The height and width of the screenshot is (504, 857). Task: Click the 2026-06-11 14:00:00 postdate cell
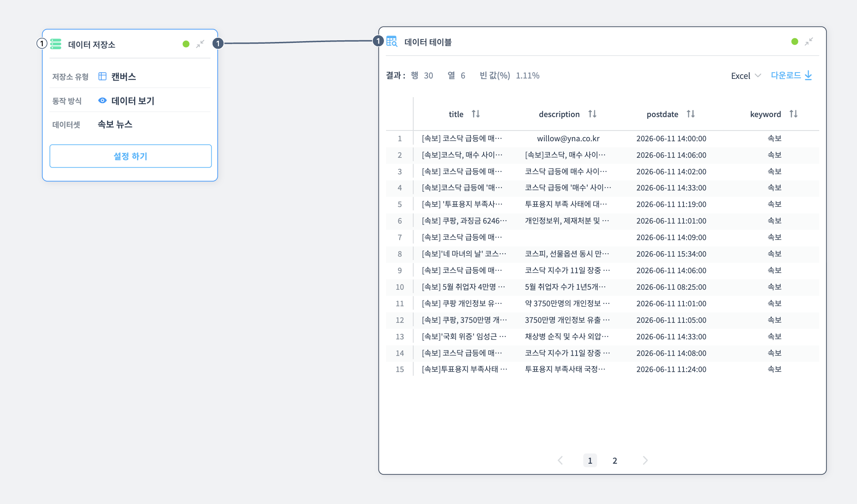(x=671, y=138)
